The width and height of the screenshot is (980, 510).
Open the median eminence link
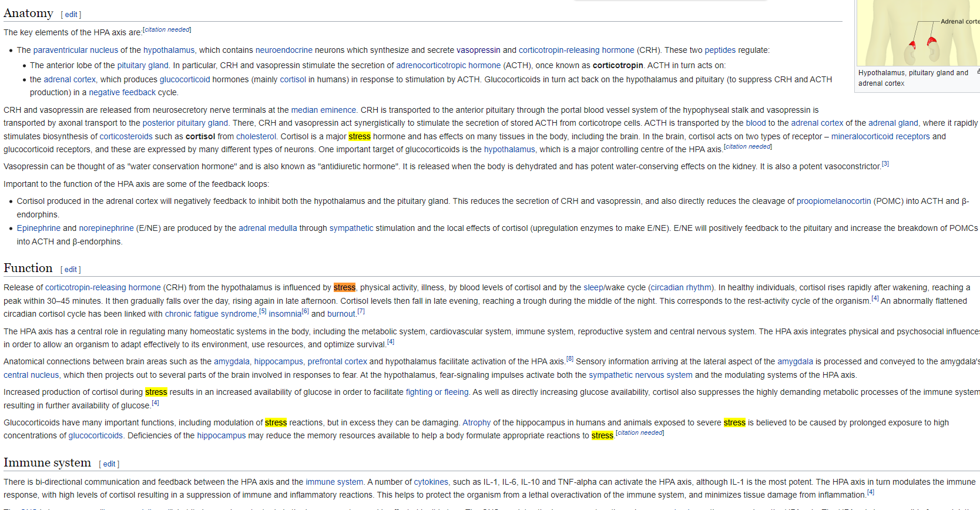click(324, 110)
